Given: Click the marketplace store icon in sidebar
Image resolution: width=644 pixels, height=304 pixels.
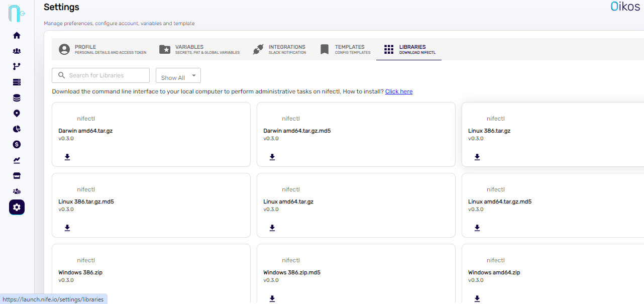Looking at the screenshot, I should 17,176.
